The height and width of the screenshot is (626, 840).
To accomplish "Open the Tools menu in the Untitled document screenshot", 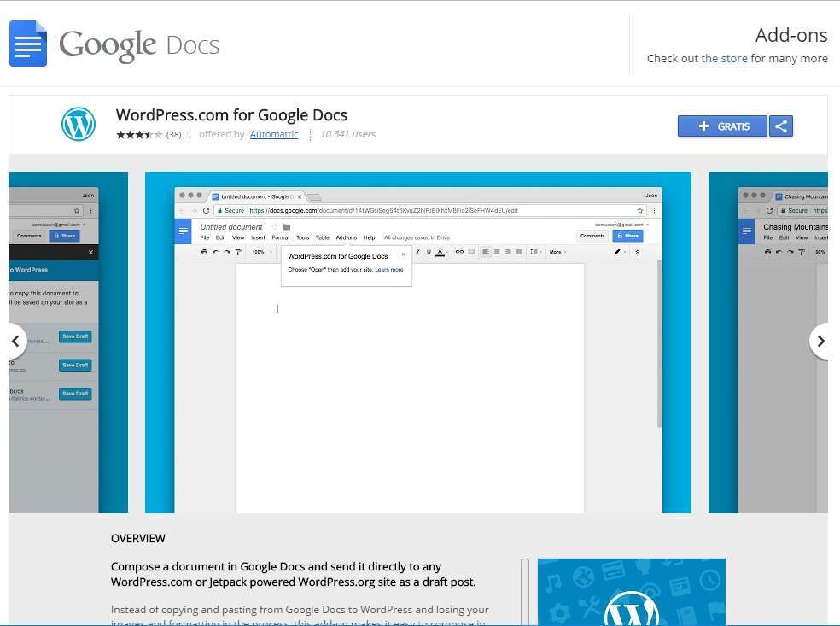I will pyautogui.click(x=303, y=237).
